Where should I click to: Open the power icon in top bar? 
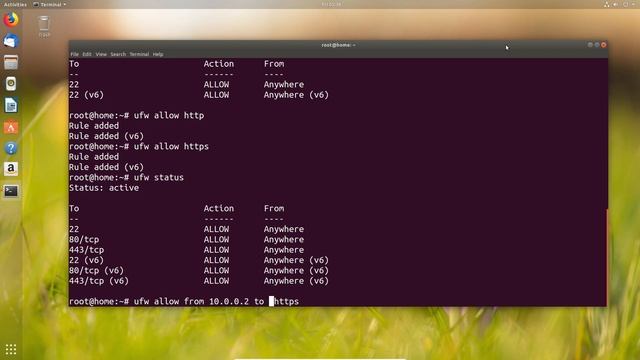coord(626,4)
